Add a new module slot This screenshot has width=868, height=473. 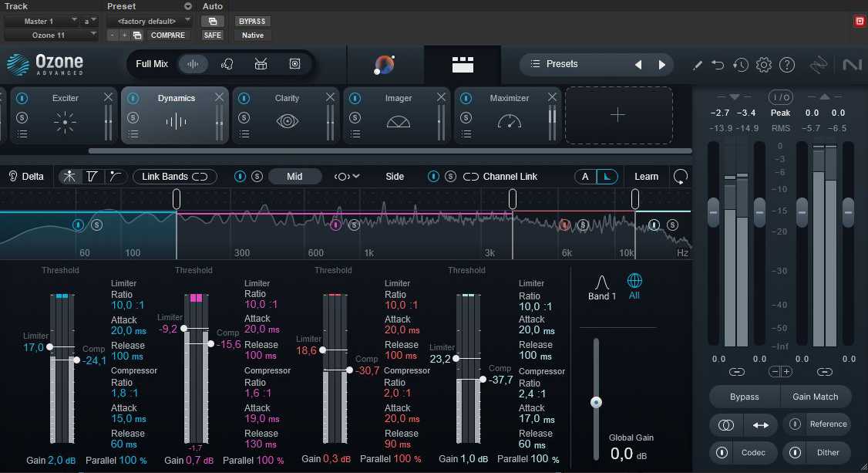(618, 115)
